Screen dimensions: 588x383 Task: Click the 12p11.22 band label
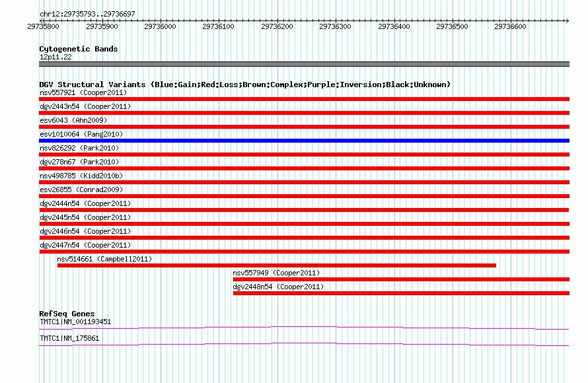[x=55, y=57]
